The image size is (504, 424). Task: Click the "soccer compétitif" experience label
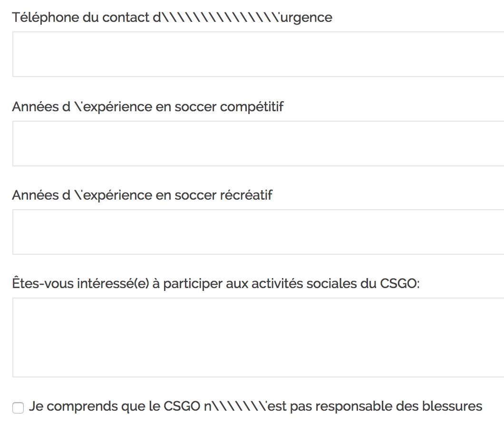point(147,106)
